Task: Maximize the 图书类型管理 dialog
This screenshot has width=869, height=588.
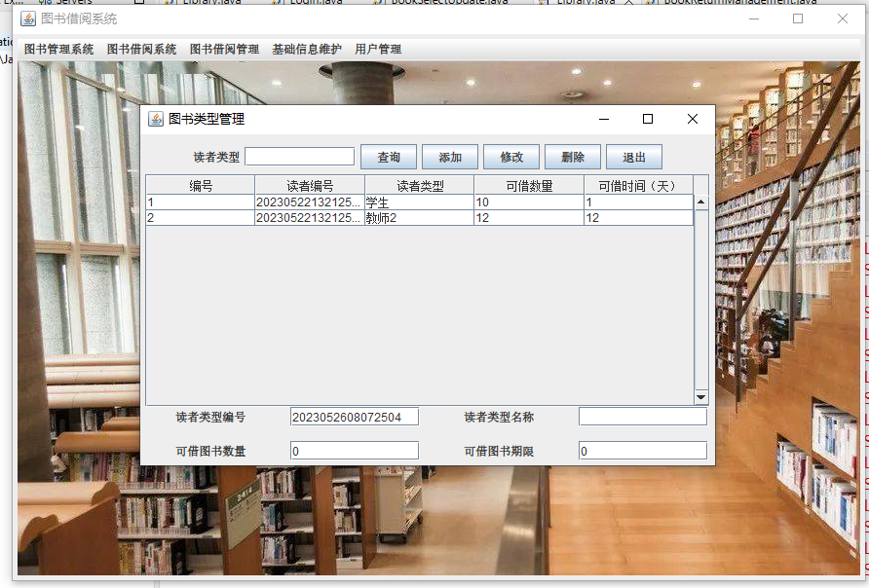Action: pyautogui.click(x=648, y=119)
